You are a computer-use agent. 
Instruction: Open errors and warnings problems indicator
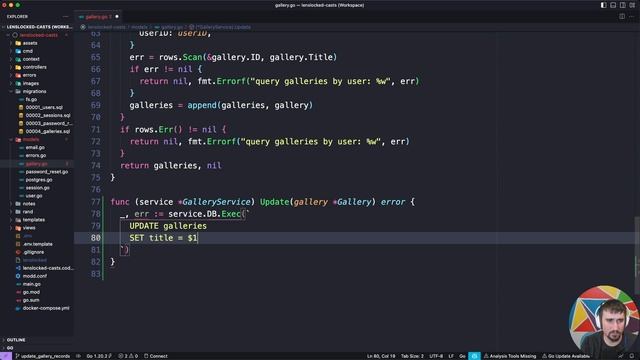(x=128, y=356)
